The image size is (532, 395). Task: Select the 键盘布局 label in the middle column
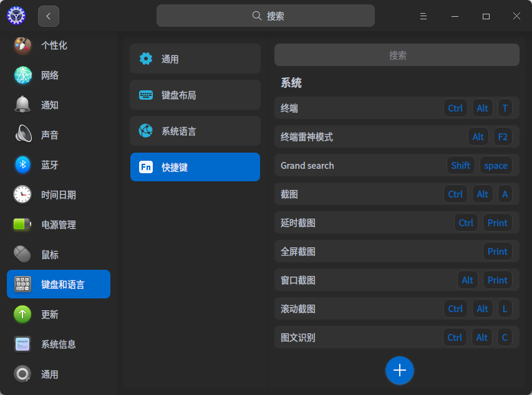pos(179,95)
